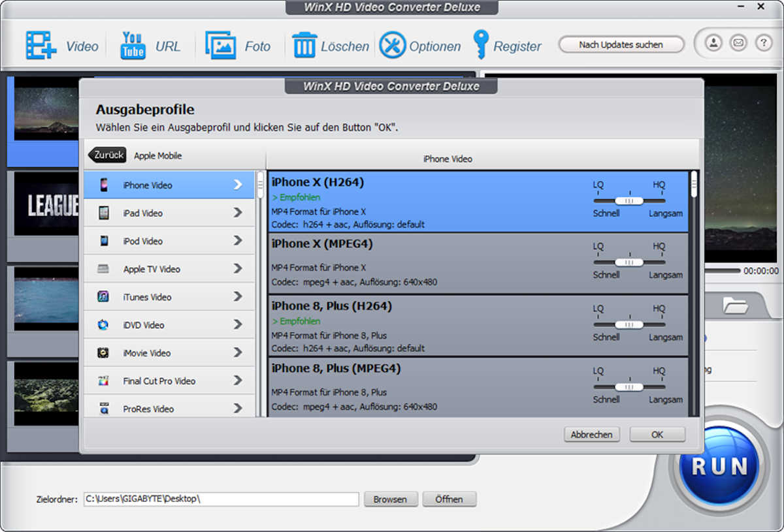Click the Video add icon in toolbar
This screenshot has width=784, height=532.
tap(41, 46)
